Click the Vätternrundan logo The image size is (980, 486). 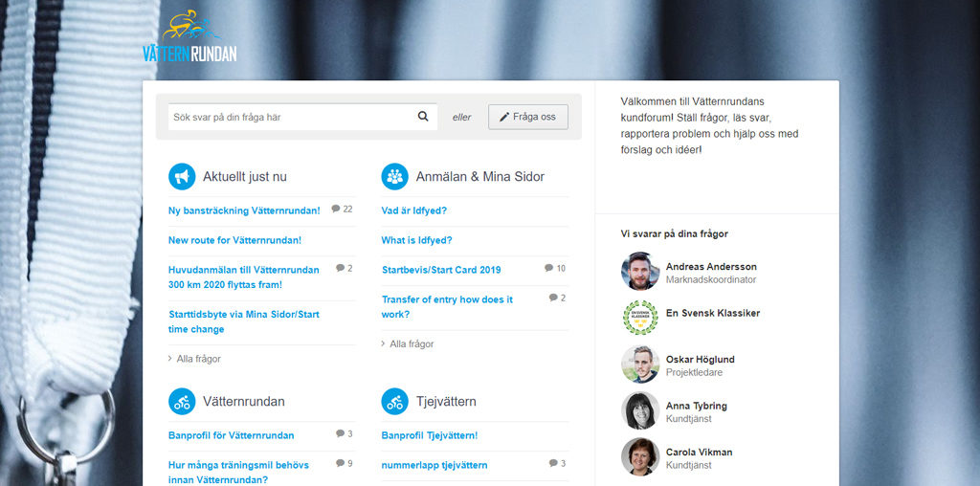coord(190,35)
